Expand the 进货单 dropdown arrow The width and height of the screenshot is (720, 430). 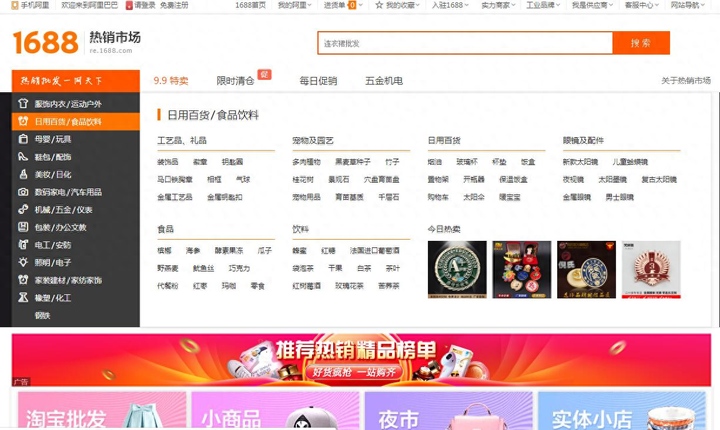pyautogui.click(x=360, y=5)
